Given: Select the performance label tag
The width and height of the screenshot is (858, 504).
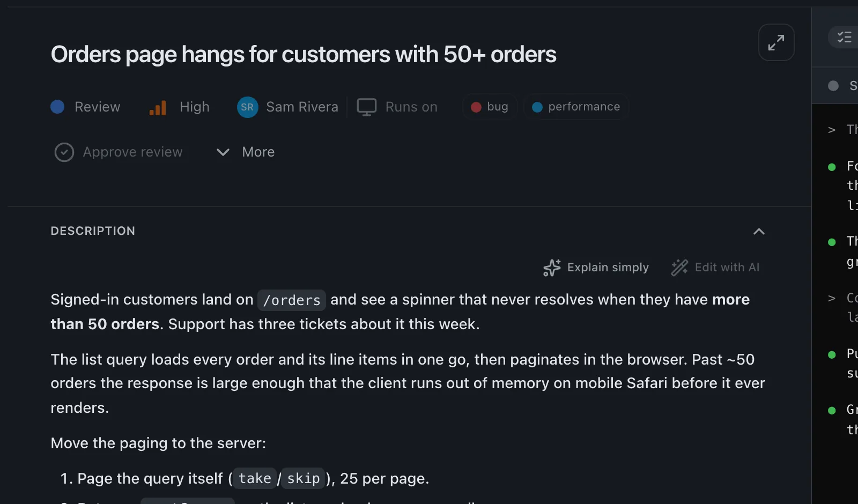Looking at the screenshot, I should tap(576, 107).
